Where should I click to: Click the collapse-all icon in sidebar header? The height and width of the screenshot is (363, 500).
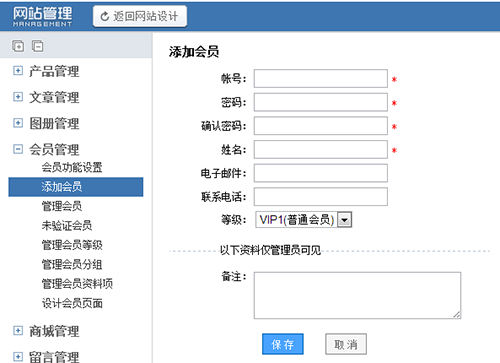click(x=37, y=46)
